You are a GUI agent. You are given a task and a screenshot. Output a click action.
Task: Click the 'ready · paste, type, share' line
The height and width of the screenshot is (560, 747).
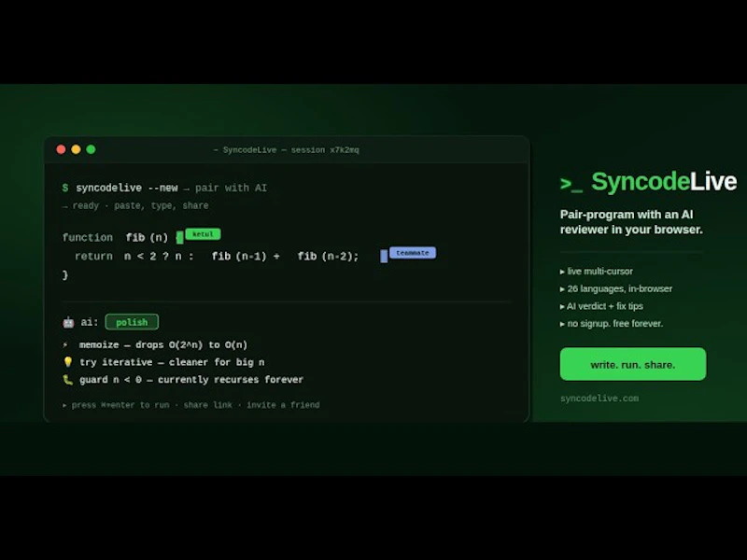click(135, 205)
